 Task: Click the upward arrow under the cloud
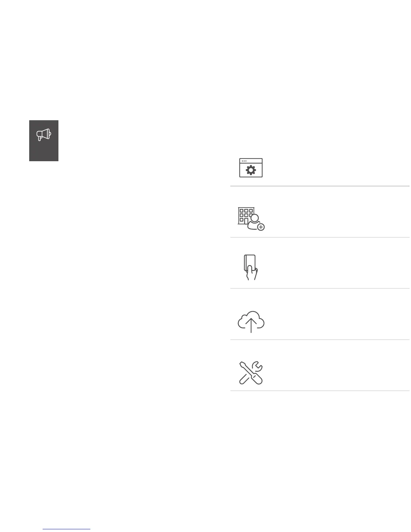[x=251, y=326]
